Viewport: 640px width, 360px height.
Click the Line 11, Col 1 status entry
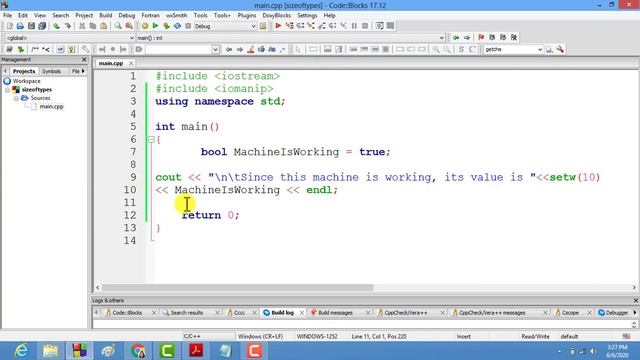click(379, 336)
